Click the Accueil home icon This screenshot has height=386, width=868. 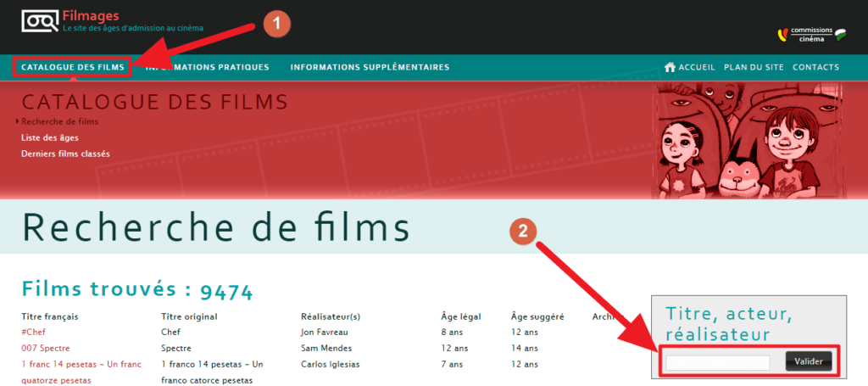(x=670, y=67)
